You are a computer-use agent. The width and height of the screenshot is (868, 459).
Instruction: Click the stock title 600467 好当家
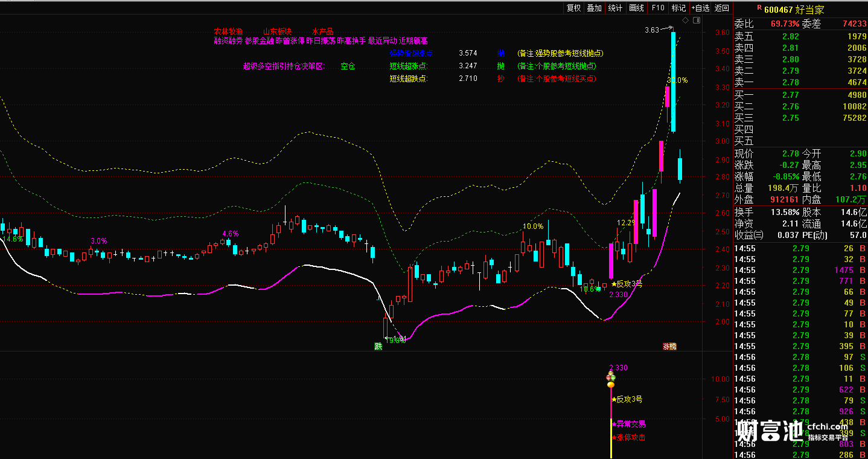pos(794,10)
